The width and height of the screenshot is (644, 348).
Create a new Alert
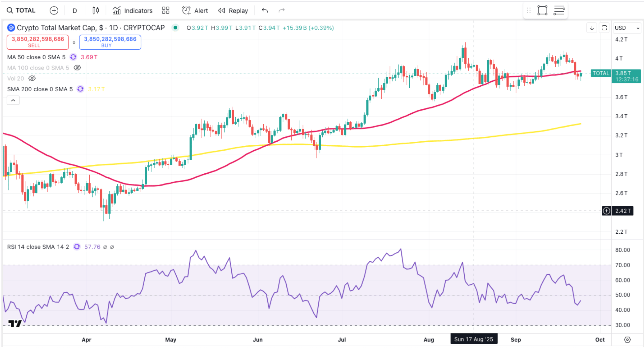[x=195, y=11]
